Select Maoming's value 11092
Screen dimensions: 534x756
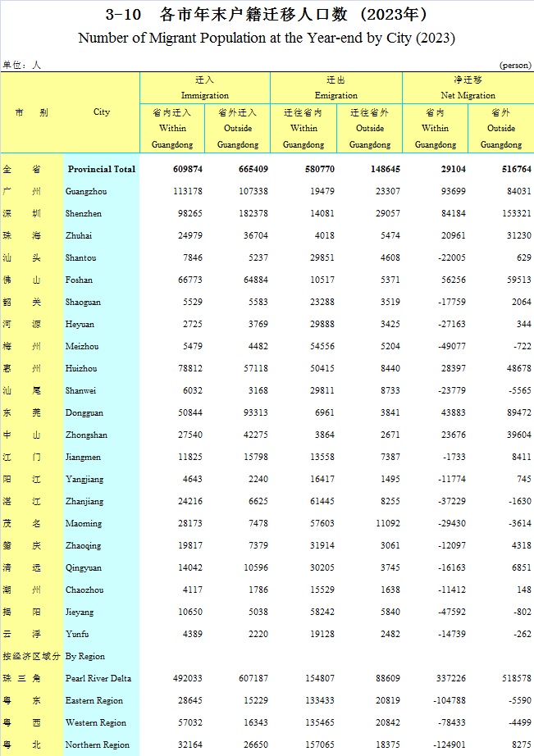point(388,524)
